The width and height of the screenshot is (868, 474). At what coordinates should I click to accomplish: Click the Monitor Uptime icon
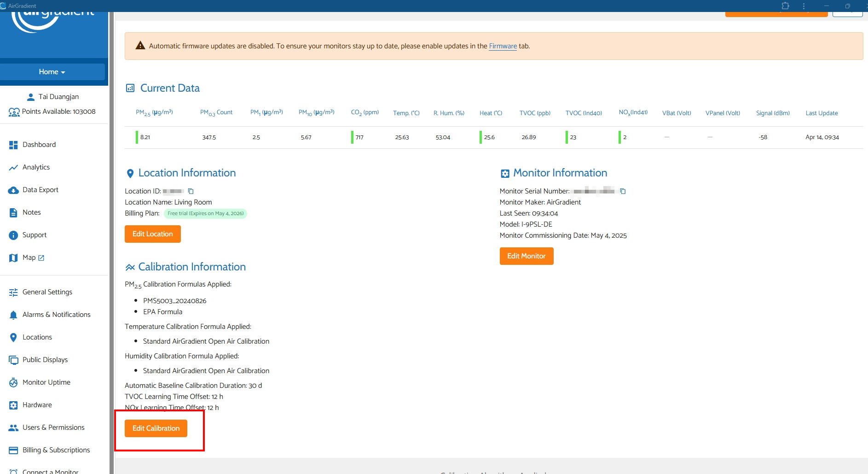click(13, 383)
